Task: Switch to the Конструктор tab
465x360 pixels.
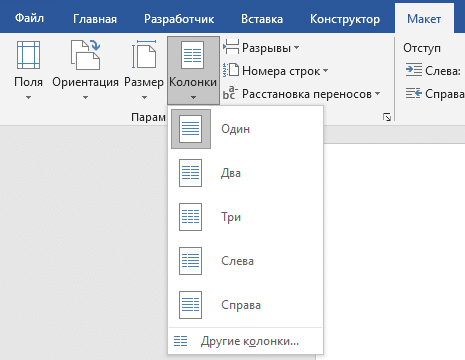Action: click(x=345, y=19)
